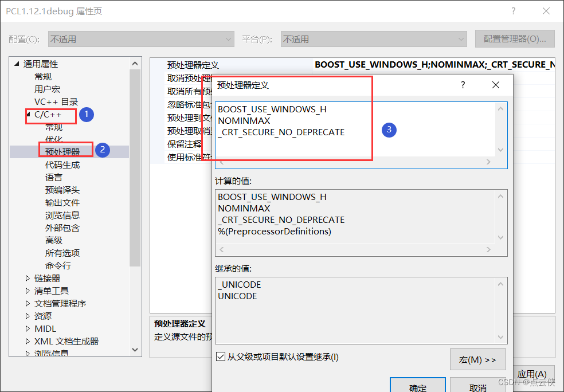Viewport: 564px width, 392px height.
Task: Select 命令行 in the tree
Action: pos(58,265)
